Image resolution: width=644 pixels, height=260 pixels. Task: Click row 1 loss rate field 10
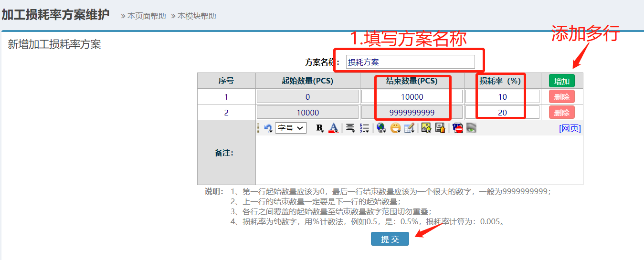502,96
